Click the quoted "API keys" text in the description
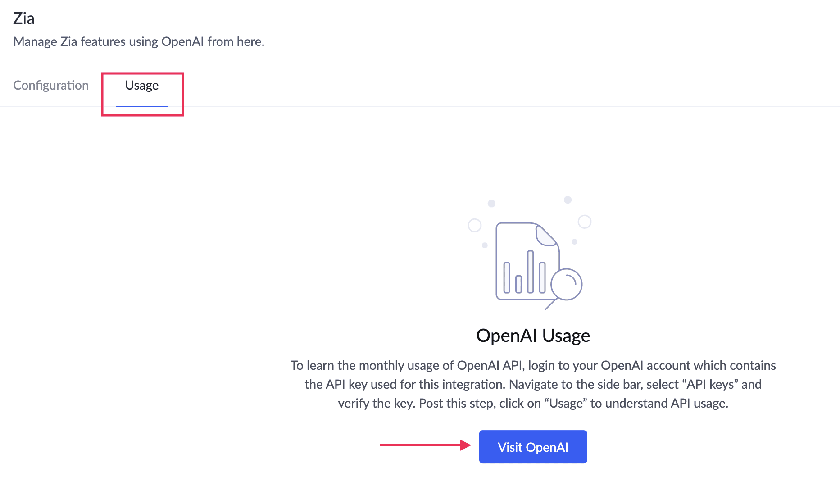 tap(710, 385)
